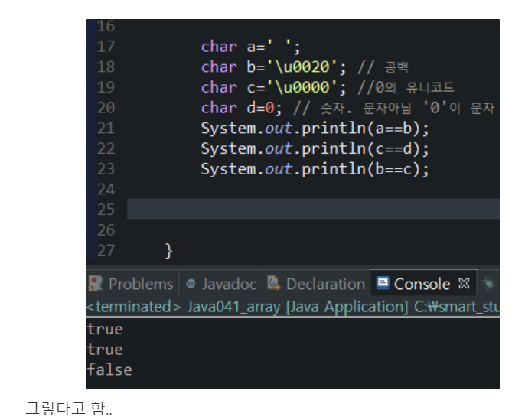Click the Javadoc @ icon

pos(191,284)
